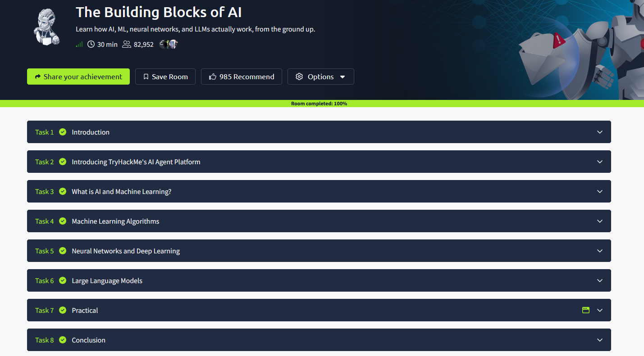Expand Task 1 Introduction chevron
This screenshot has height=356, width=644.
pyautogui.click(x=600, y=132)
